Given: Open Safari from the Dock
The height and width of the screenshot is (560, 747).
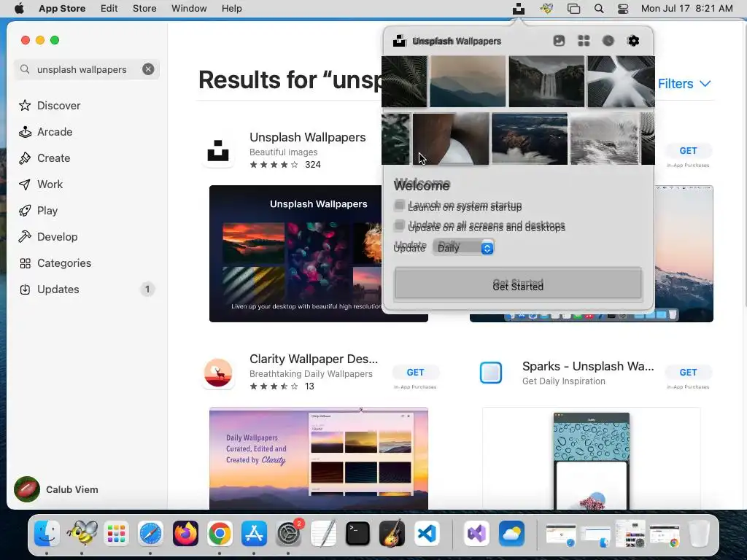Looking at the screenshot, I should (150, 533).
